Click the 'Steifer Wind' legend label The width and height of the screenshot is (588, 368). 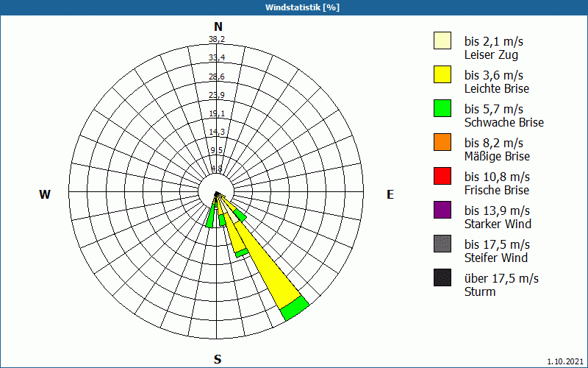pyautogui.click(x=496, y=258)
